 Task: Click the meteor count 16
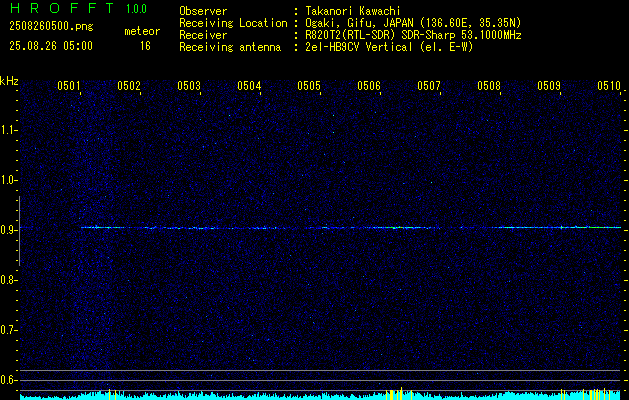(x=145, y=46)
